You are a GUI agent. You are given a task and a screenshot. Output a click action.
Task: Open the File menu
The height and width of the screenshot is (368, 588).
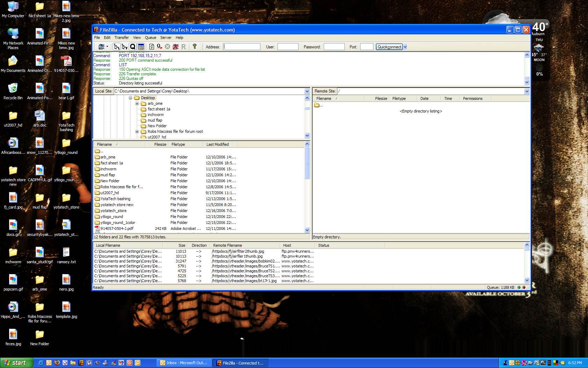(x=97, y=38)
